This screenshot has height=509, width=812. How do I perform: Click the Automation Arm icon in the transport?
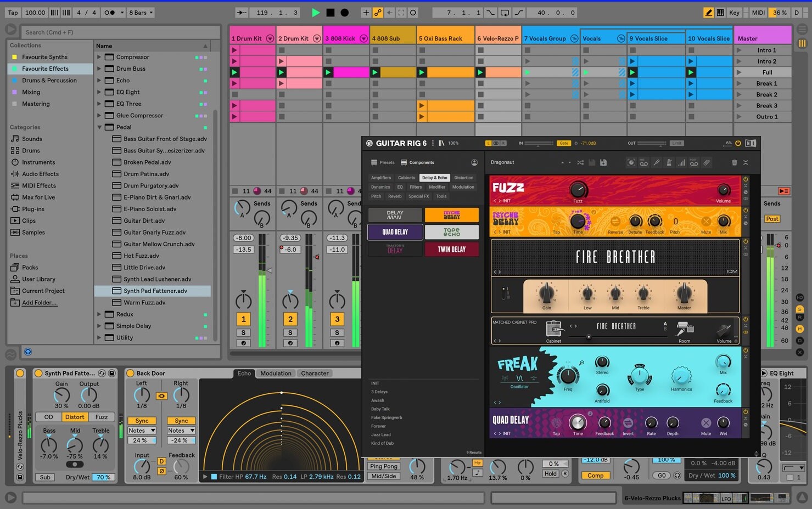[x=378, y=13]
